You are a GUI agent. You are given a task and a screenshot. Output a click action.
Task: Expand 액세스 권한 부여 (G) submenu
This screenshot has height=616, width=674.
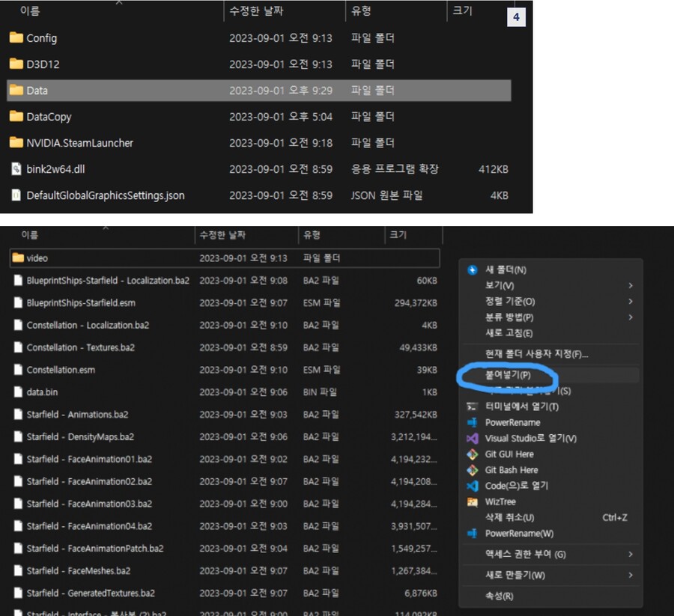[x=631, y=554]
